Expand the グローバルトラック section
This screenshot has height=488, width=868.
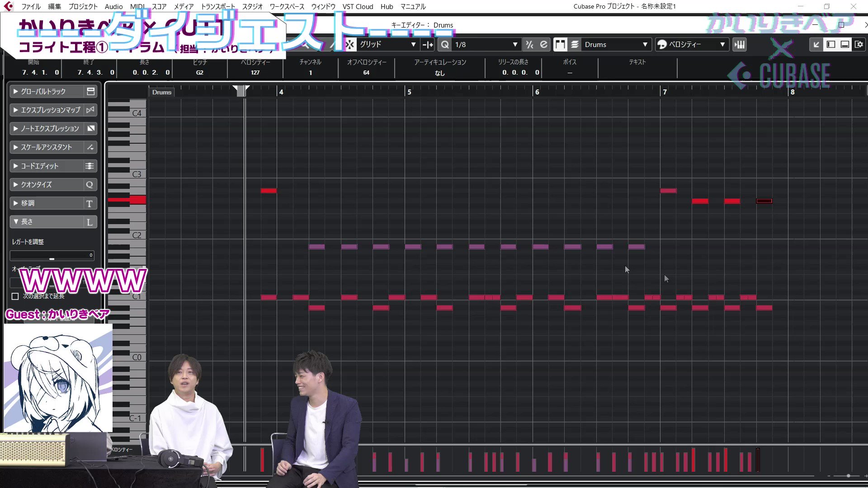(x=46, y=91)
